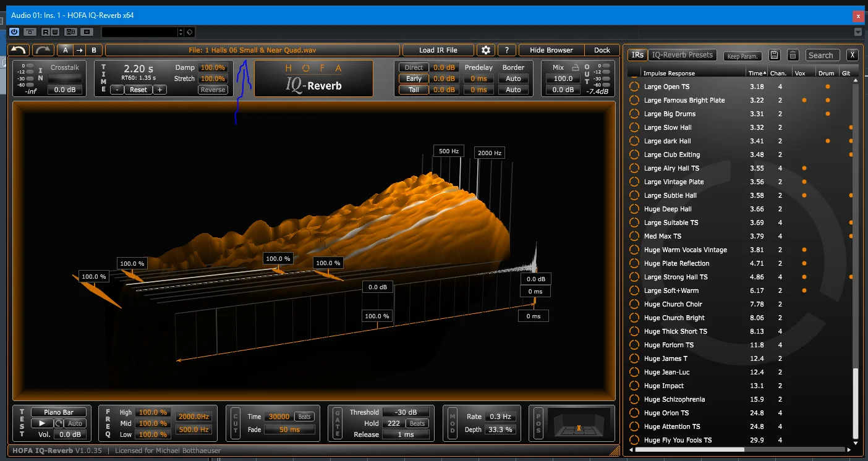The width and height of the screenshot is (868, 461).
Task: Sort the list by the Time column header
Action: pyautogui.click(x=757, y=73)
